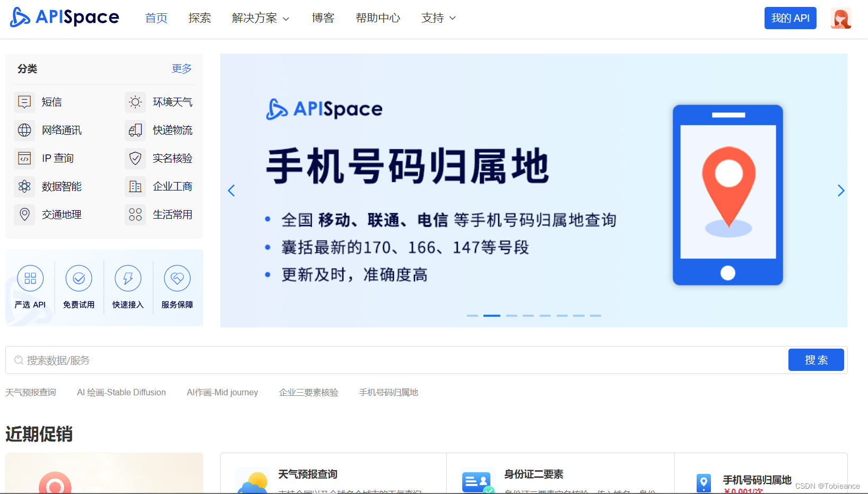Image resolution: width=868 pixels, height=494 pixels.
Task: Expand the 解决方案 dropdown menu
Action: (x=261, y=18)
